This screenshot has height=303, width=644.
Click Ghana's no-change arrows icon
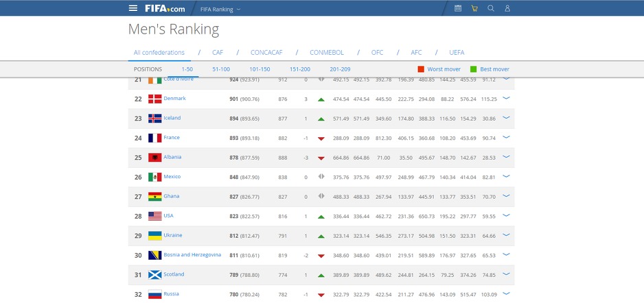pyautogui.click(x=321, y=196)
